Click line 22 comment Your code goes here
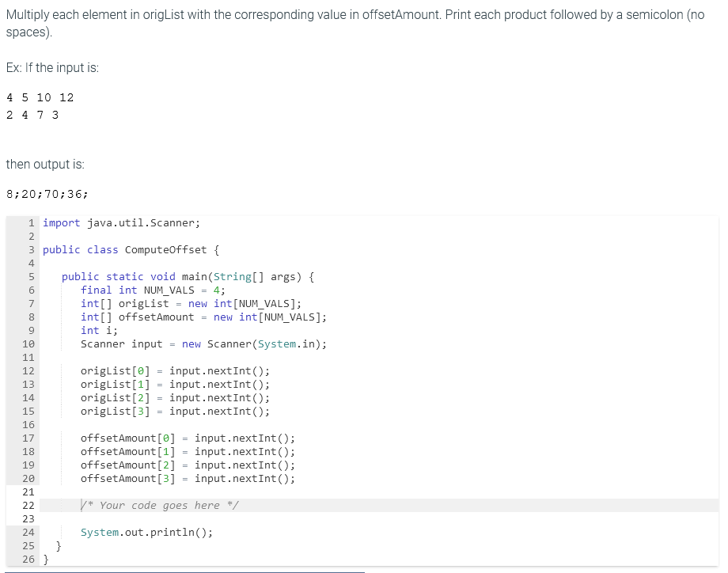The width and height of the screenshot is (728, 573). [x=158, y=505]
